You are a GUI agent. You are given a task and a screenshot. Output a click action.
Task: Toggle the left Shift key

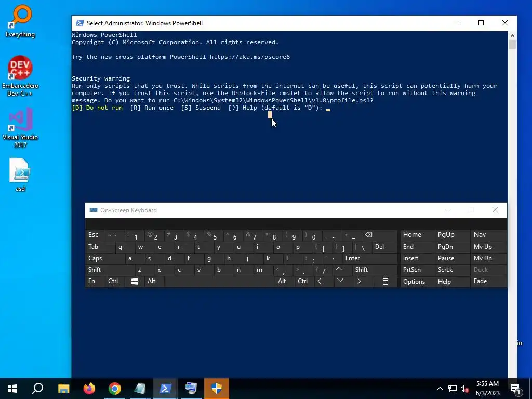click(110, 270)
